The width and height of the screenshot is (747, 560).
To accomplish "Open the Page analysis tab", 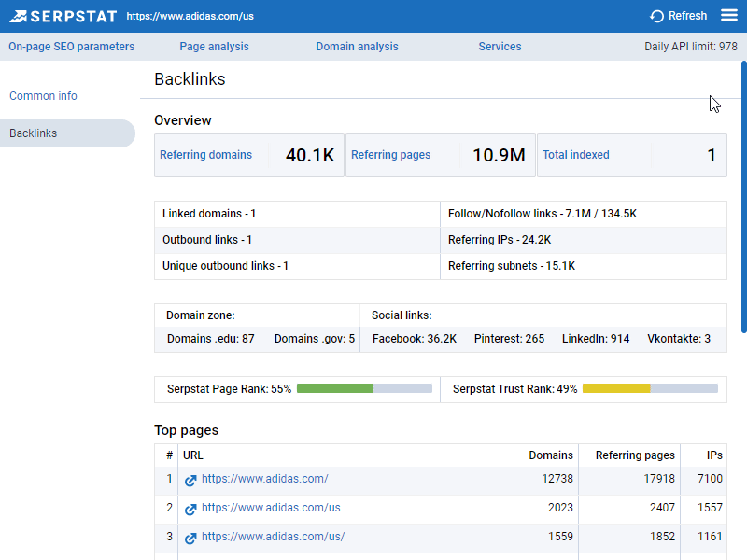I will point(214,47).
